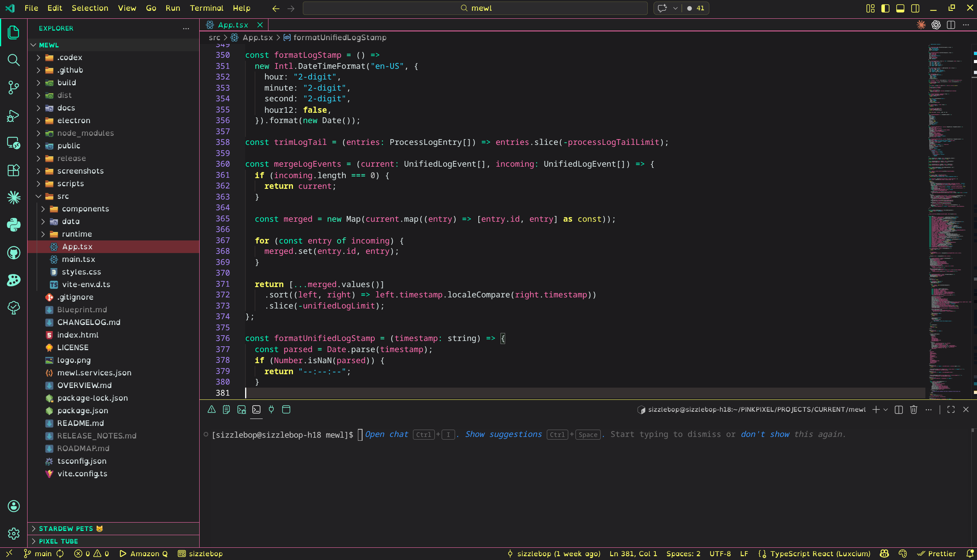
Task: Toggle the primary side bar visibility
Action: pyautogui.click(x=885, y=8)
